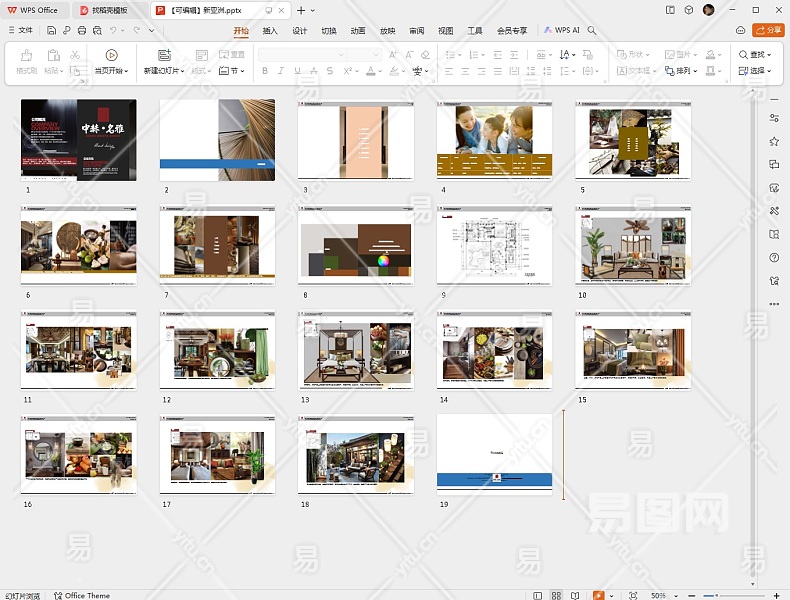This screenshot has width=790, height=600.
Task: Click the star favorites icon in sidebar
Action: tap(774, 141)
